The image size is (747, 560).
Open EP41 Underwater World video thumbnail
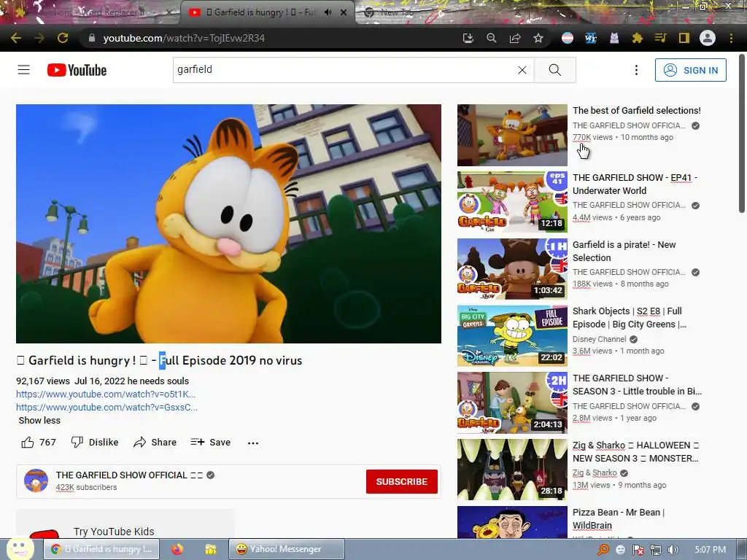tap(512, 202)
